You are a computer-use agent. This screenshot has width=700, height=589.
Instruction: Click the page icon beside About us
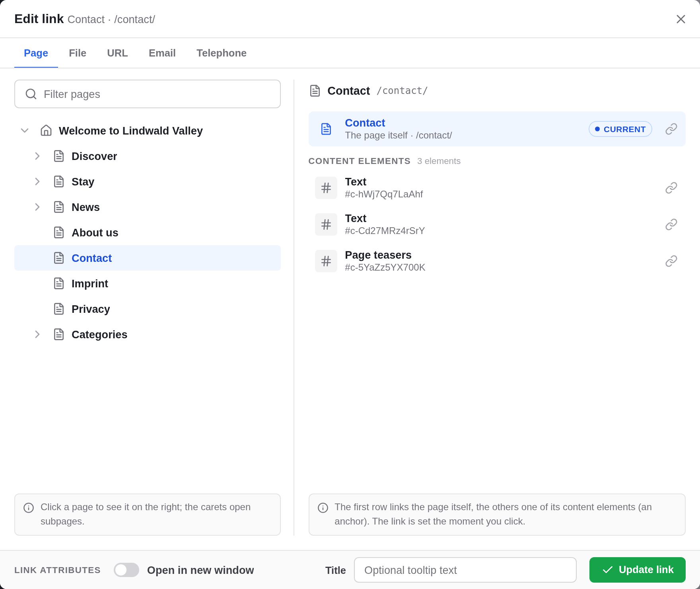click(59, 232)
